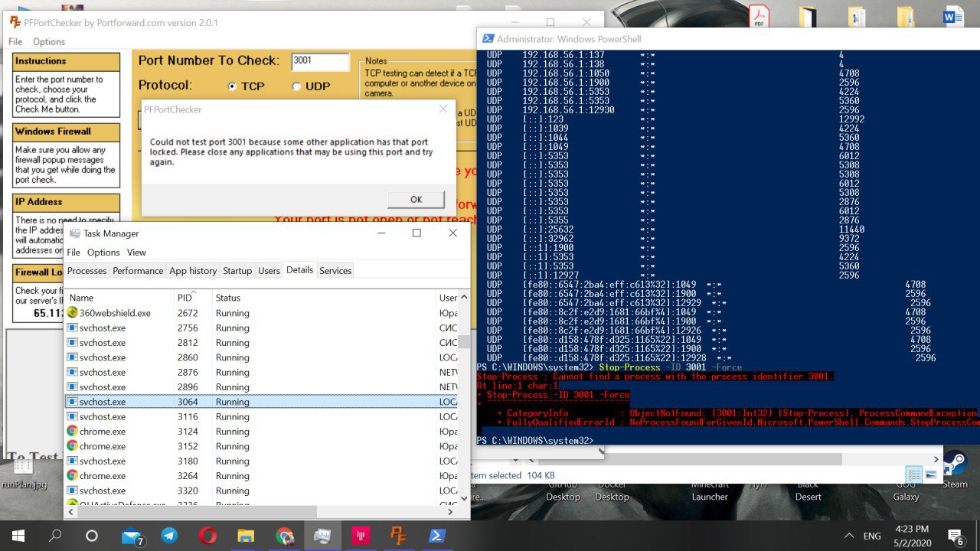Open the Mail app on taskbar
Viewport: 980px width, 551px height.
[132, 536]
